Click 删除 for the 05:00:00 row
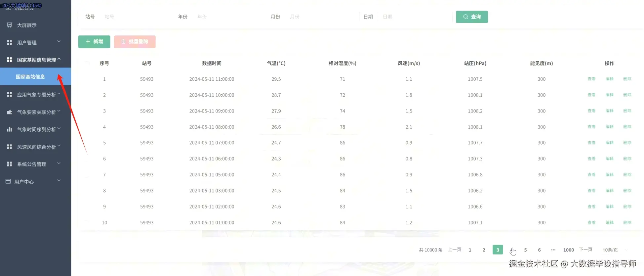This screenshot has height=276, width=644. click(627, 174)
